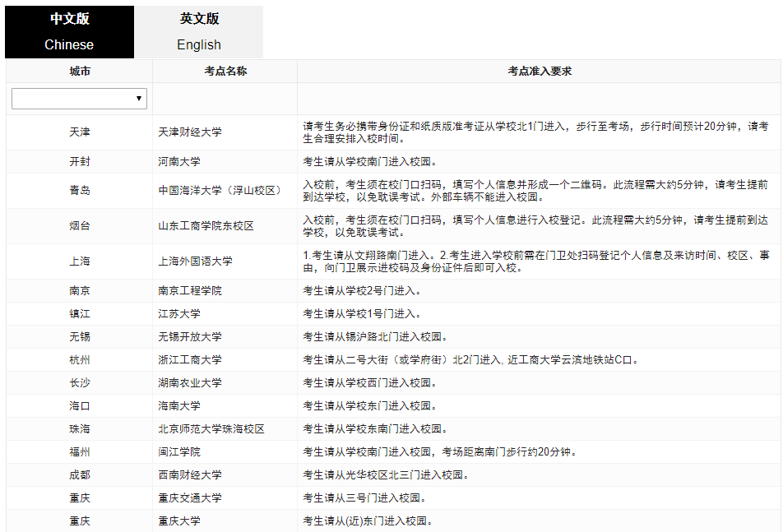Select the 天津 city cell
The width and height of the screenshot is (783, 532).
[x=78, y=132]
